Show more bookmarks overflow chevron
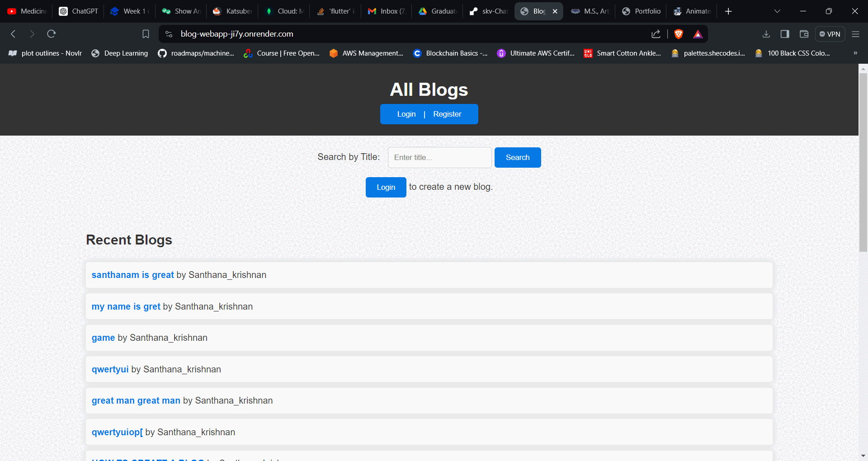This screenshot has height=461, width=868. point(855,53)
